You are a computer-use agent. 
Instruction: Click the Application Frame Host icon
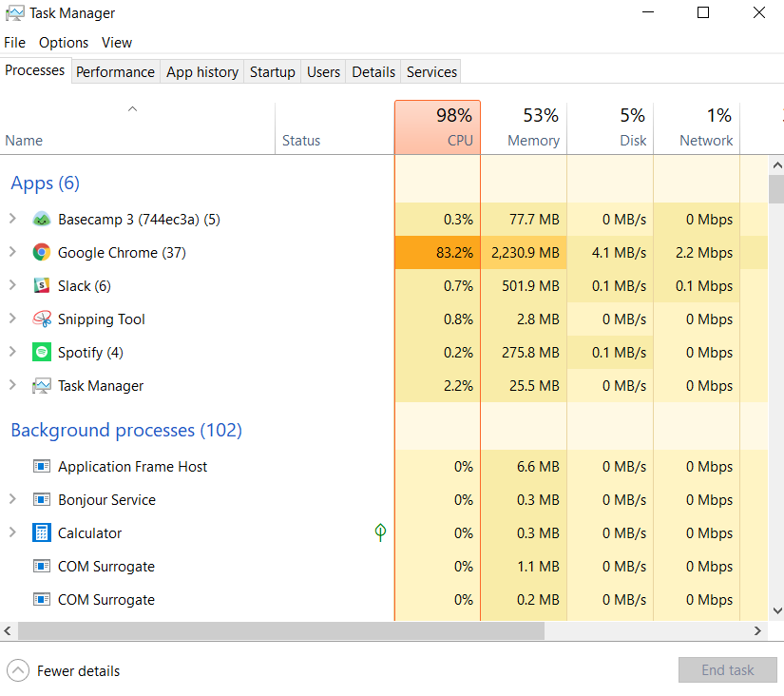tap(42, 466)
